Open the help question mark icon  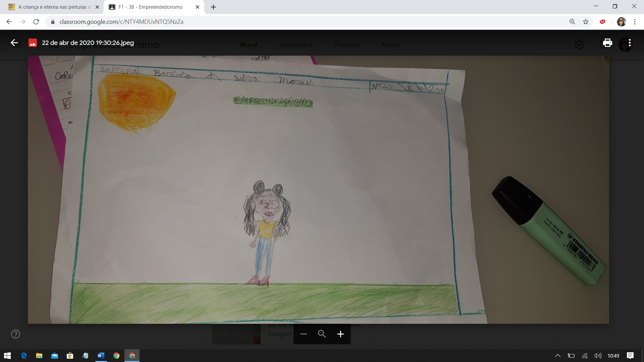click(x=15, y=334)
